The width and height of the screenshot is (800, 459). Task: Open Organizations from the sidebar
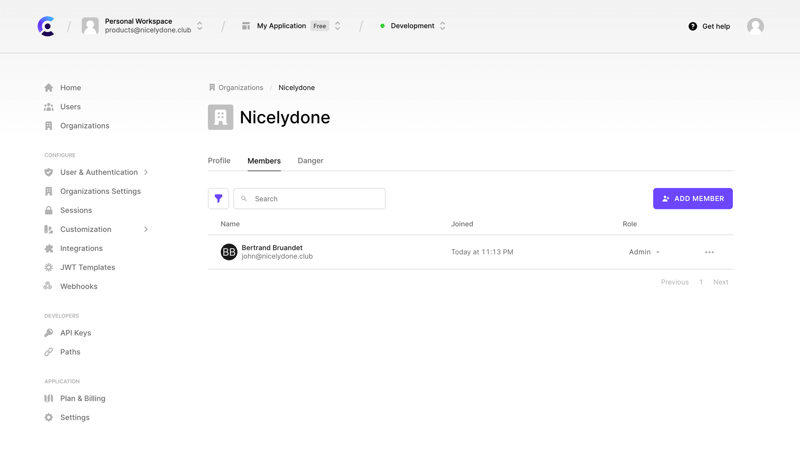(x=85, y=125)
